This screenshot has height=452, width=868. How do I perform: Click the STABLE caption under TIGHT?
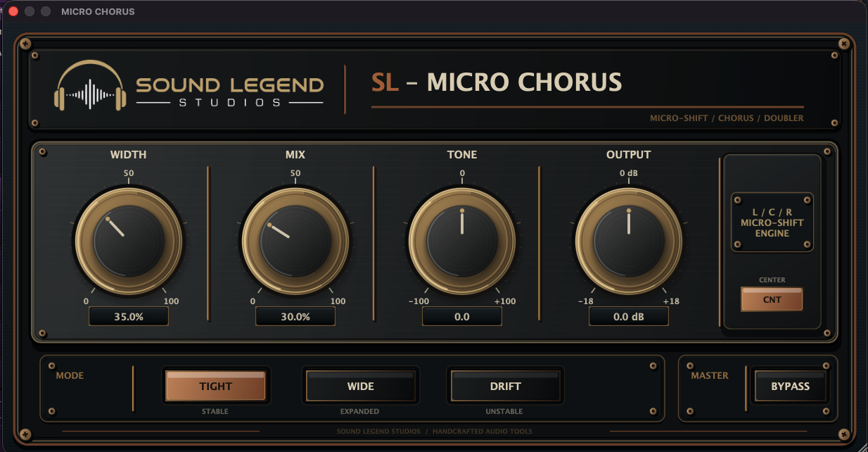[215, 411]
